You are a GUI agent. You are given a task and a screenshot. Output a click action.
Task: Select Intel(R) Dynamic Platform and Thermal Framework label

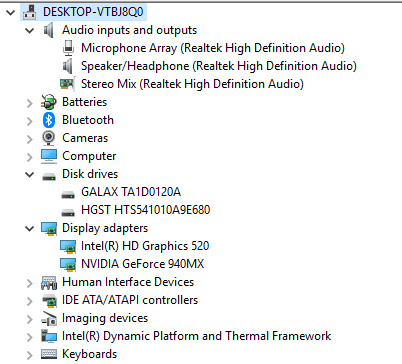(x=197, y=336)
